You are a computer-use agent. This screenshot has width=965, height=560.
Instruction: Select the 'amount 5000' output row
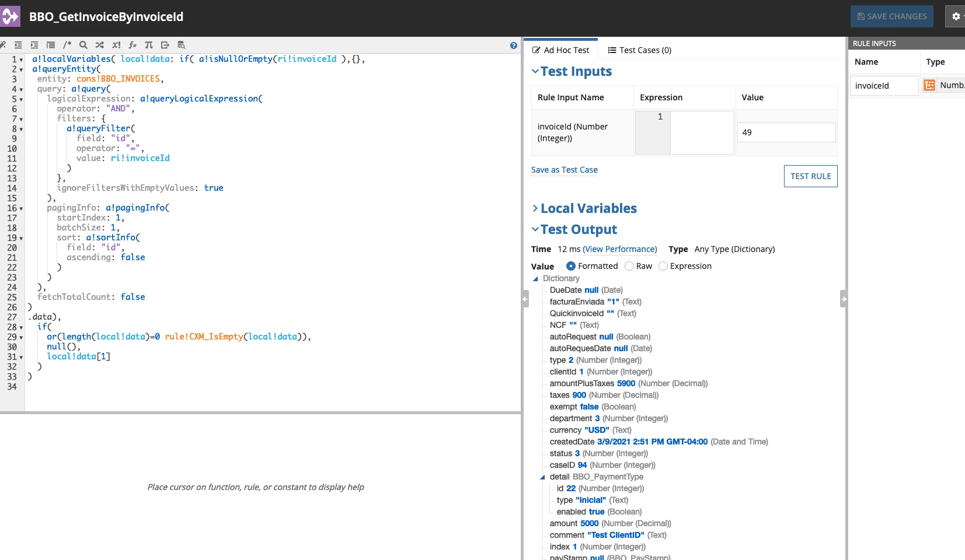click(x=611, y=523)
